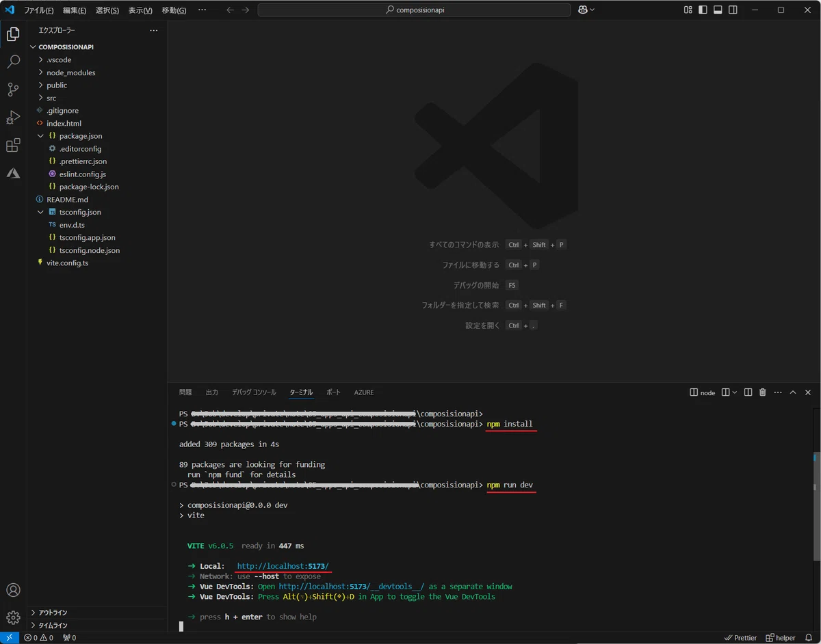This screenshot has height=644, width=821.
Task: Toggle the primary side bar layout icon
Action: click(x=703, y=10)
